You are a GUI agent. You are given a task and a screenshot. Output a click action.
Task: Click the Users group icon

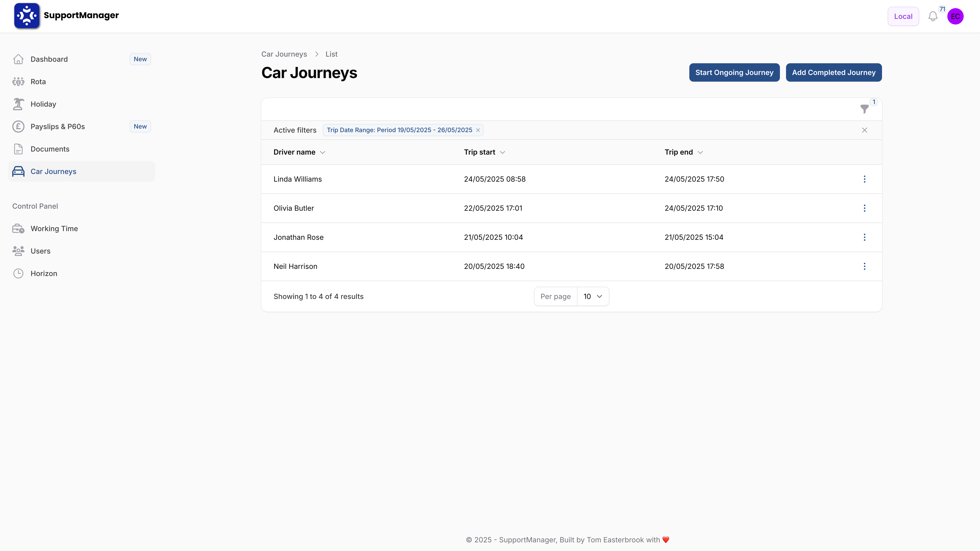18,251
